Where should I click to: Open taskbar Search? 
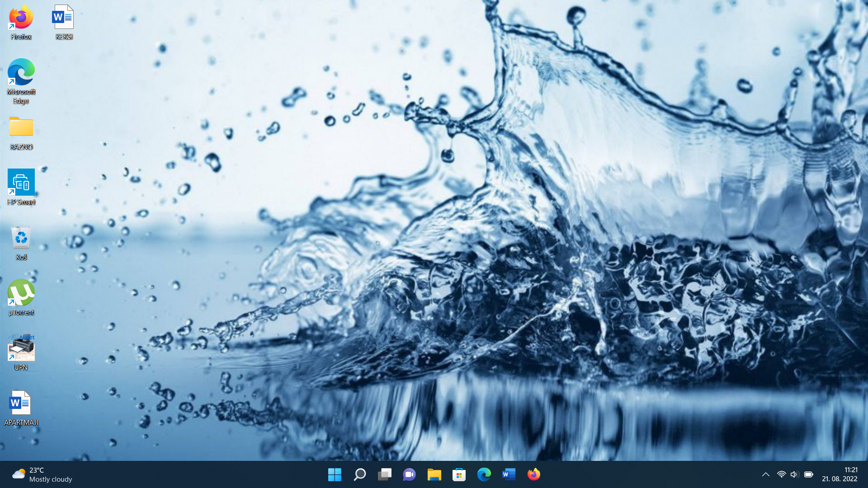(359, 474)
